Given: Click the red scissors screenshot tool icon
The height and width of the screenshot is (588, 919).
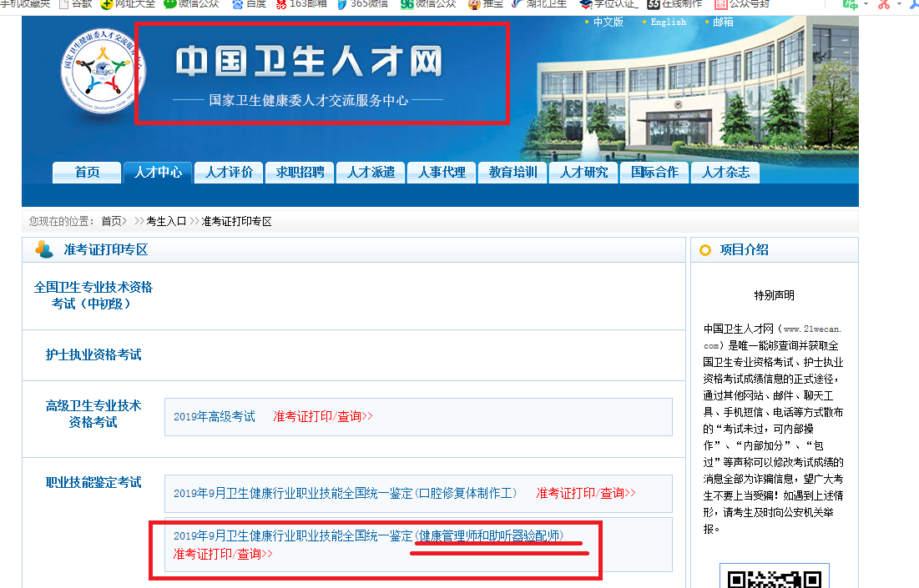Looking at the screenshot, I should point(884,4).
